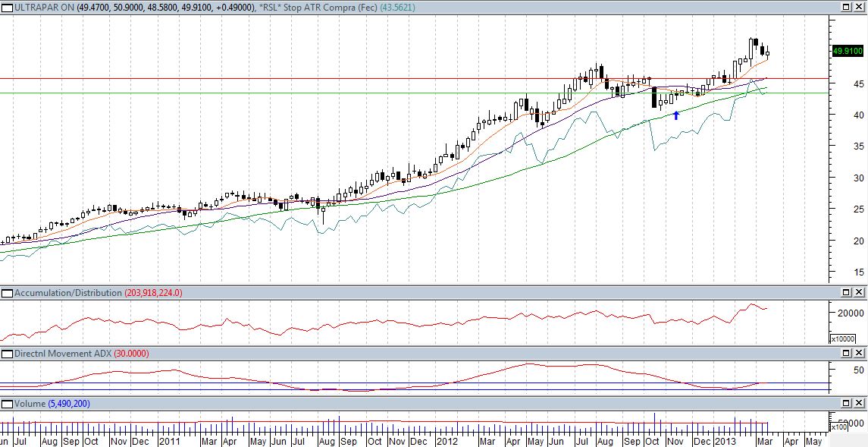Close the Accumulation/Distribution indicator pane
This screenshot has width=868, height=447.
point(859,293)
